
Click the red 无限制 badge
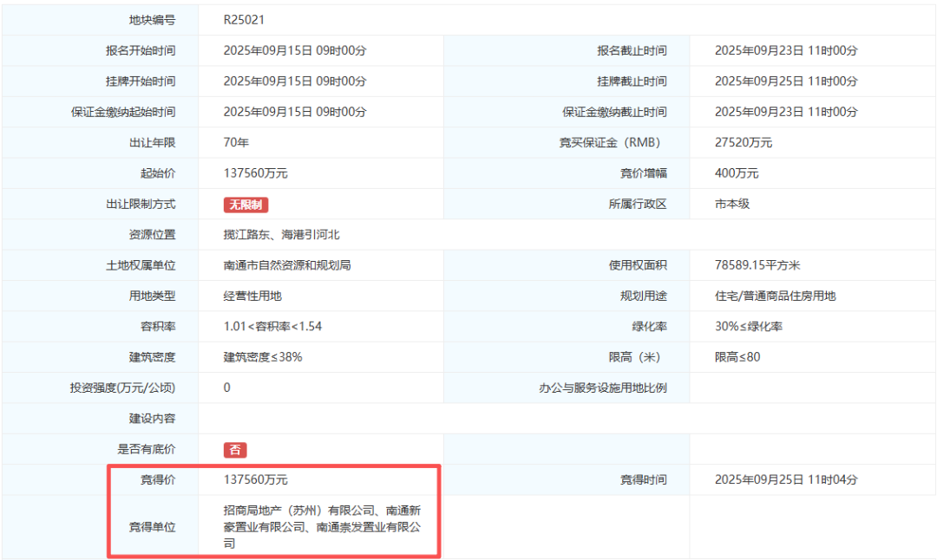point(246,205)
